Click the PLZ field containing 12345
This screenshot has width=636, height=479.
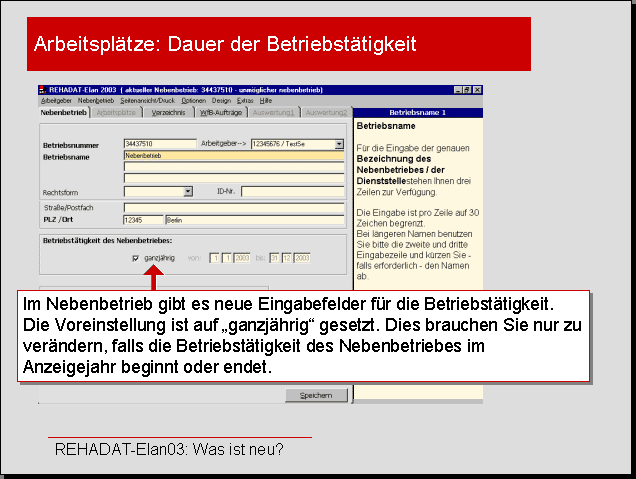(142, 220)
